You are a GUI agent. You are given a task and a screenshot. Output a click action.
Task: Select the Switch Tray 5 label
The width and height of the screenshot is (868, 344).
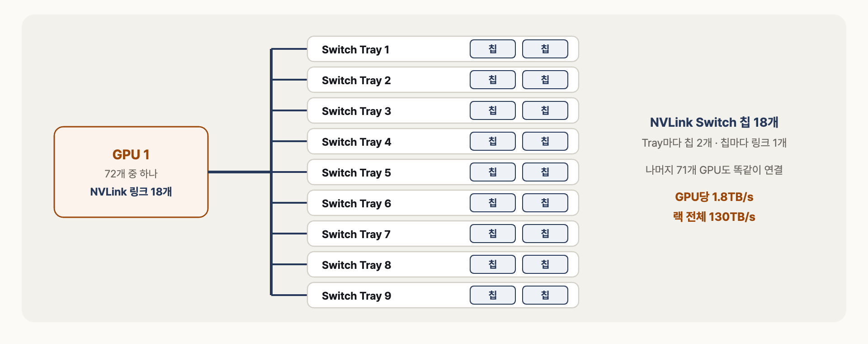[356, 172]
